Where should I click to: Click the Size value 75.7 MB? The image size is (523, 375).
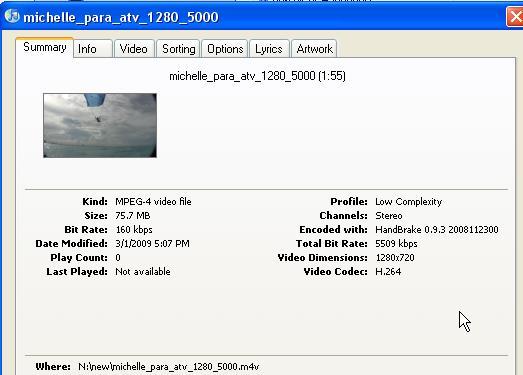pos(133,216)
